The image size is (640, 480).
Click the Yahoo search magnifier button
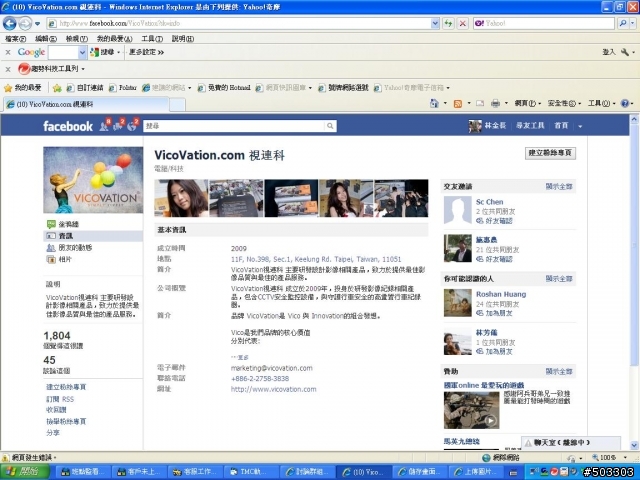pos(623,23)
